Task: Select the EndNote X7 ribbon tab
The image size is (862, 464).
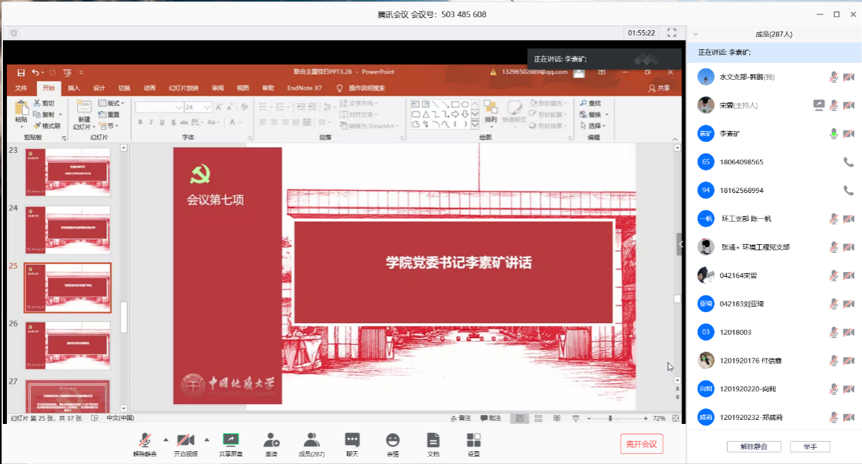Action: click(x=304, y=88)
